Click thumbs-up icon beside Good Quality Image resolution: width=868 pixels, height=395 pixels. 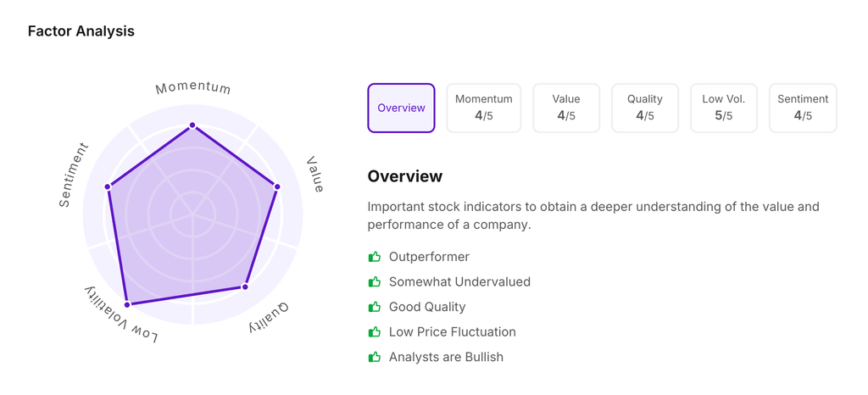[374, 307]
